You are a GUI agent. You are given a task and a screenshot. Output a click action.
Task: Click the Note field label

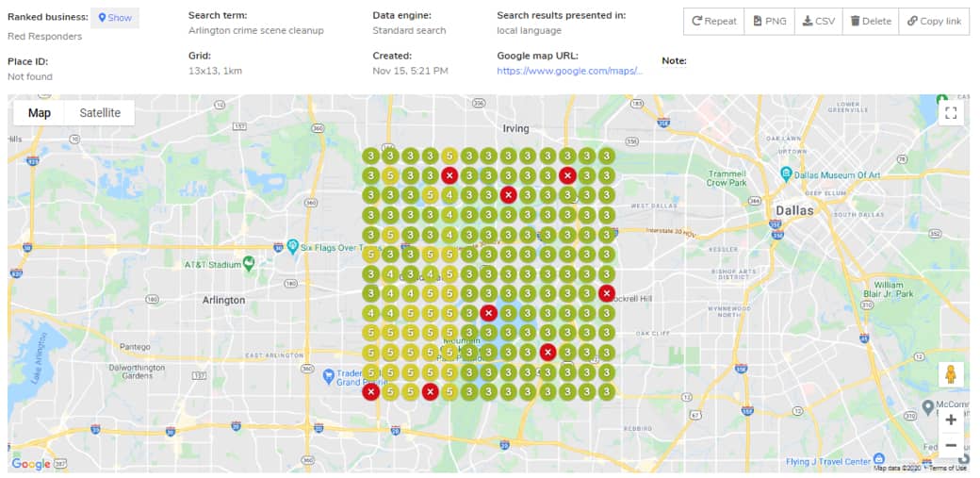[674, 61]
